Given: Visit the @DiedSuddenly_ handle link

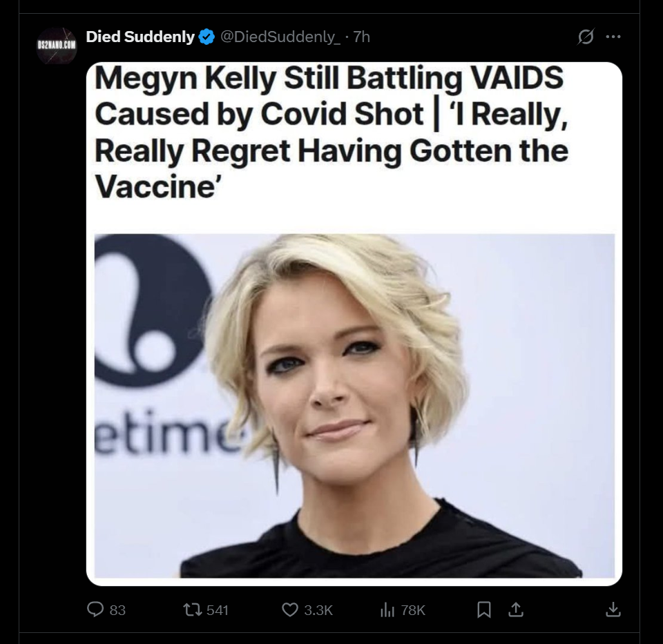Looking at the screenshot, I should (280, 37).
